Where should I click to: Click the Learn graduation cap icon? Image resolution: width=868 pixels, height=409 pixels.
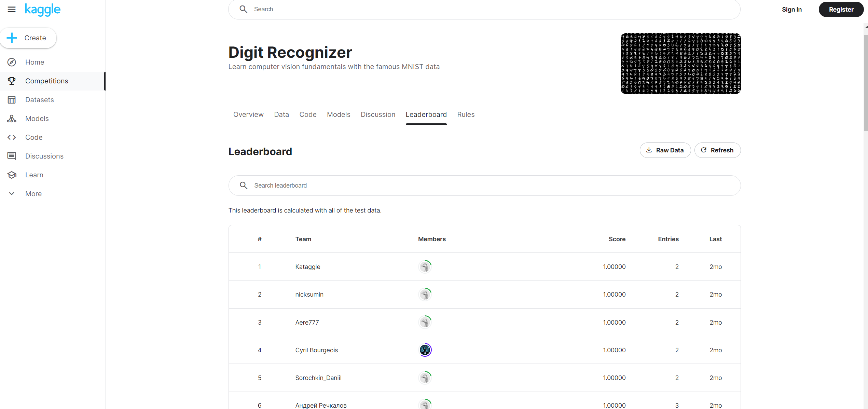click(12, 175)
